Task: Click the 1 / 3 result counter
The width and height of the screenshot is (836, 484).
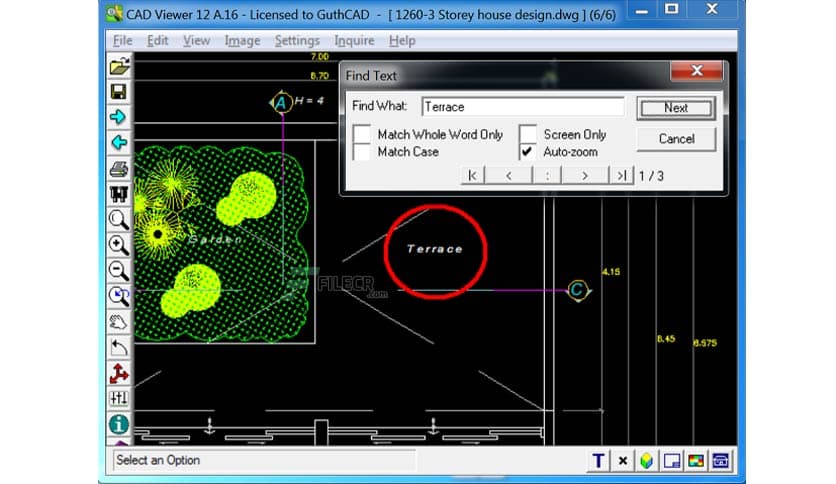Action: tap(651, 176)
